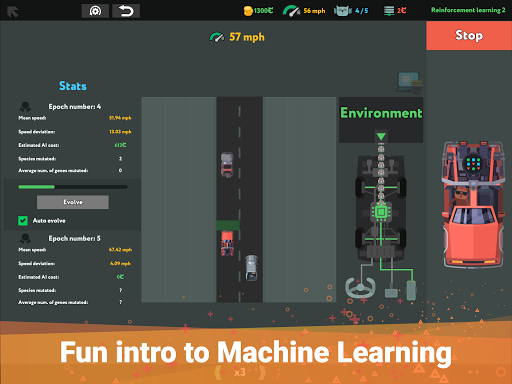Click the steering wheel output icon
This screenshot has height=384, width=512.
pyautogui.click(x=360, y=288)
